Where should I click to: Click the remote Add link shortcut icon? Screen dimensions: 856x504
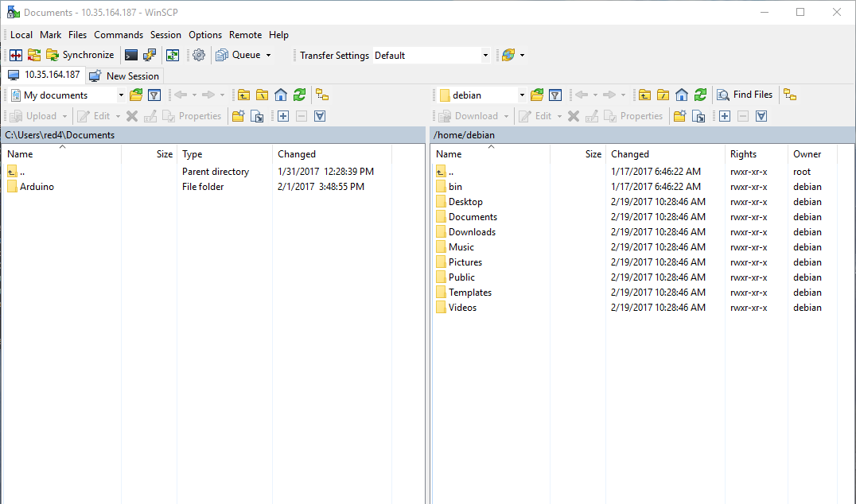(x=698, y=116)
